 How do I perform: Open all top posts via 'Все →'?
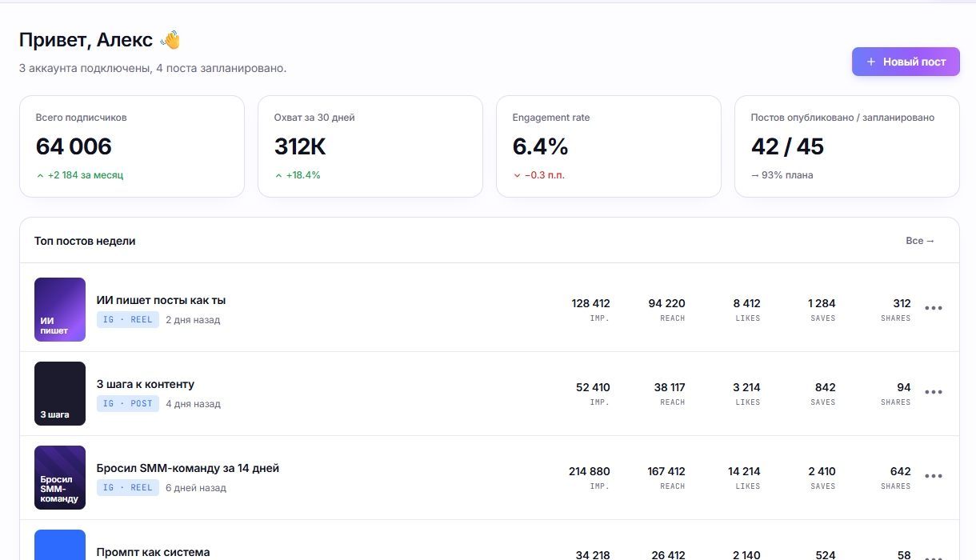coord(920,241)
